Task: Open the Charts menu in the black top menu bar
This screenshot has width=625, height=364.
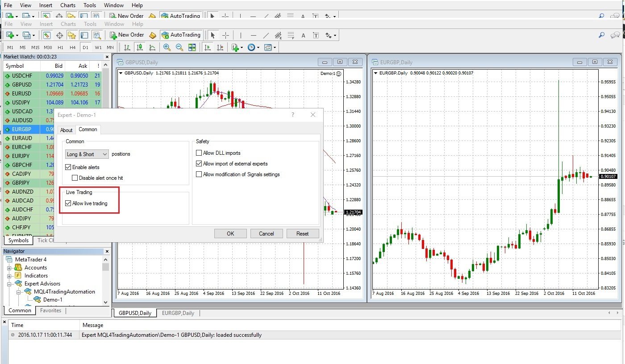Action: click(68, 5)
